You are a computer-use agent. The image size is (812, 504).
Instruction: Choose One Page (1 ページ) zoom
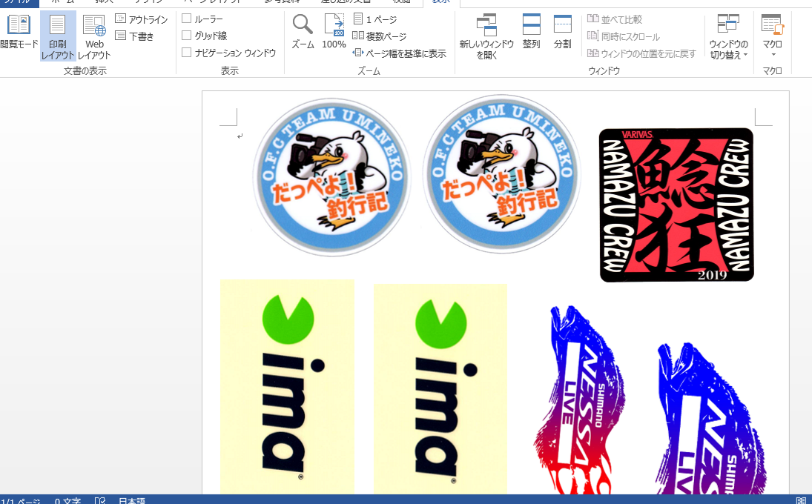click(x=375, y=19)
